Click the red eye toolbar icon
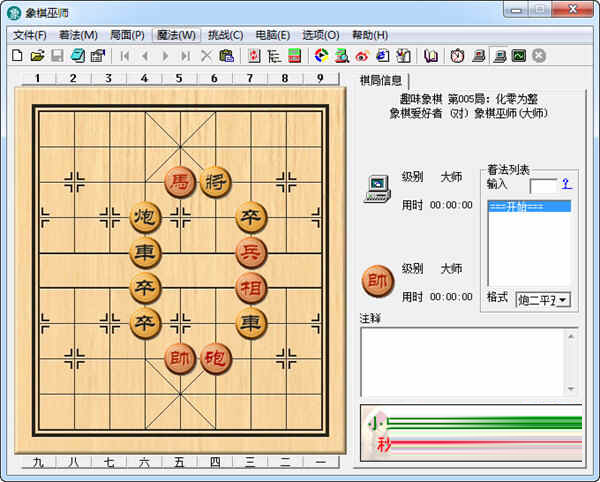Viewport: 600px width, 482px height. (x=361, y=56)
